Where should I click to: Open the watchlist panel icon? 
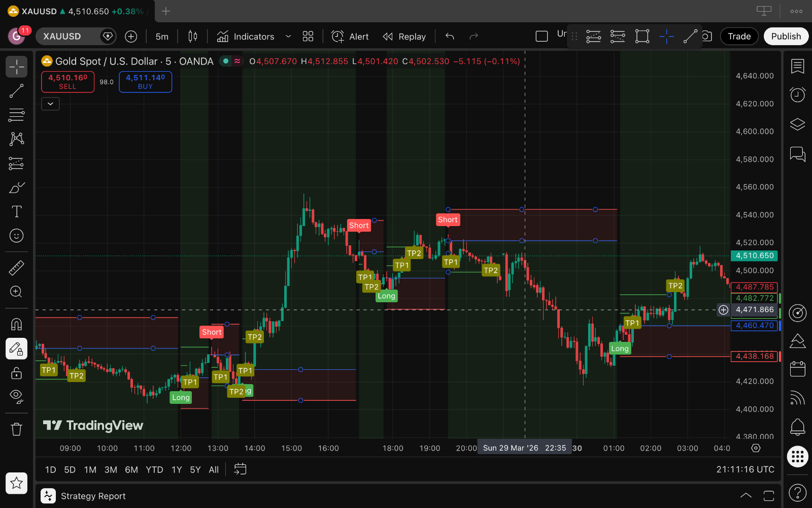tap(797, 66)
